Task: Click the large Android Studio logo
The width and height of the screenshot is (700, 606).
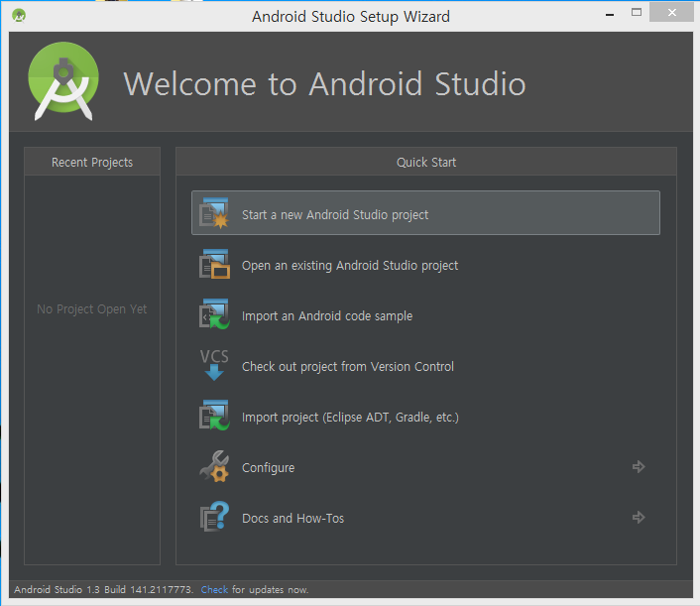Action: tap(63, 81)
